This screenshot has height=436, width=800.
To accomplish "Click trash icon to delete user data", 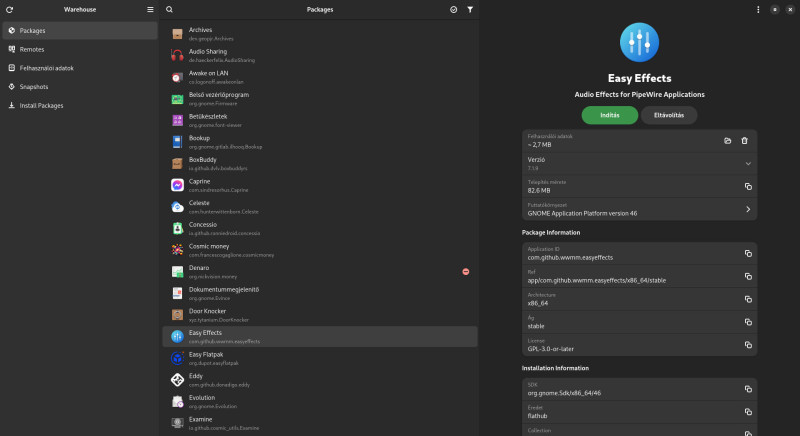I will coord(744,141).
